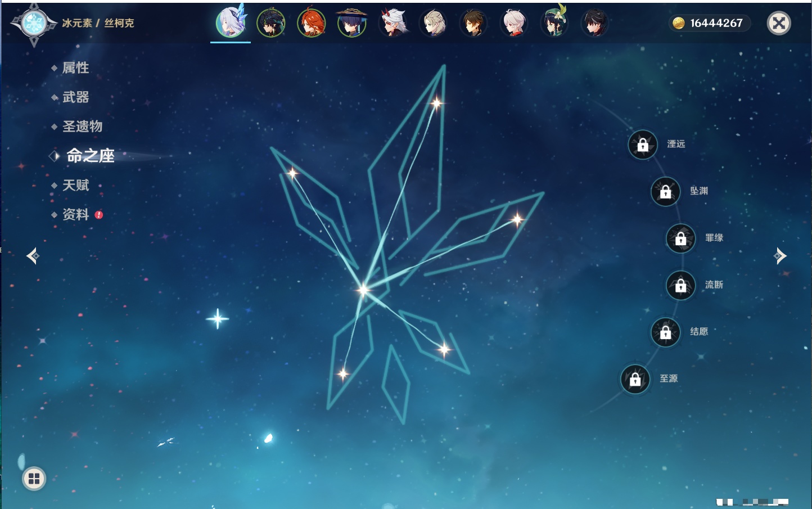Open the locked 湮远 constellation node
The image size is (812, 509).
pos(643,145)
